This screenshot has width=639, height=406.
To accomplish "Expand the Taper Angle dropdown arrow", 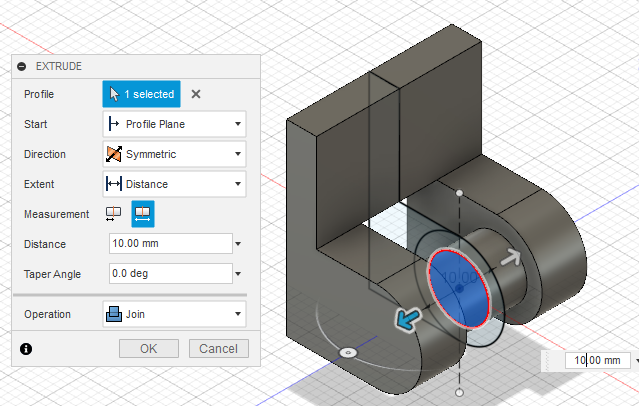I will tap(238, 274).
